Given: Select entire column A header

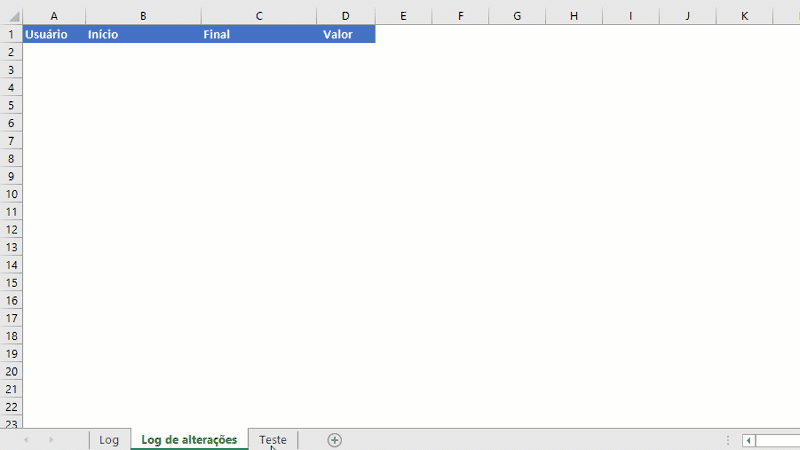Looking at the screenshot, I should [x=53, y=16].
